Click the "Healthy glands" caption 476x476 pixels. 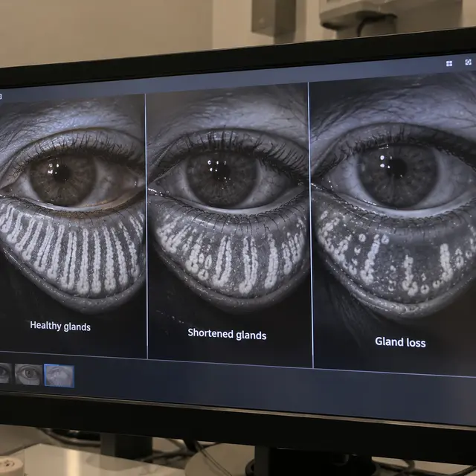(60, 326)
